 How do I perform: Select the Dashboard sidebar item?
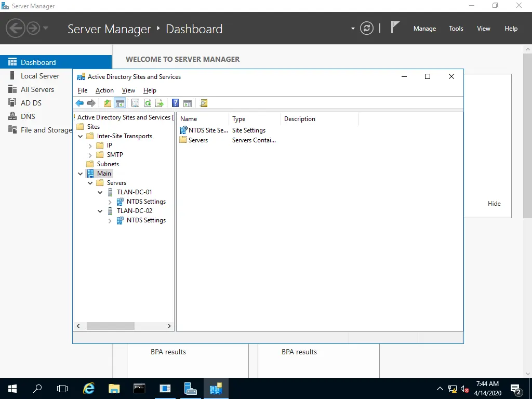[56, 62]
